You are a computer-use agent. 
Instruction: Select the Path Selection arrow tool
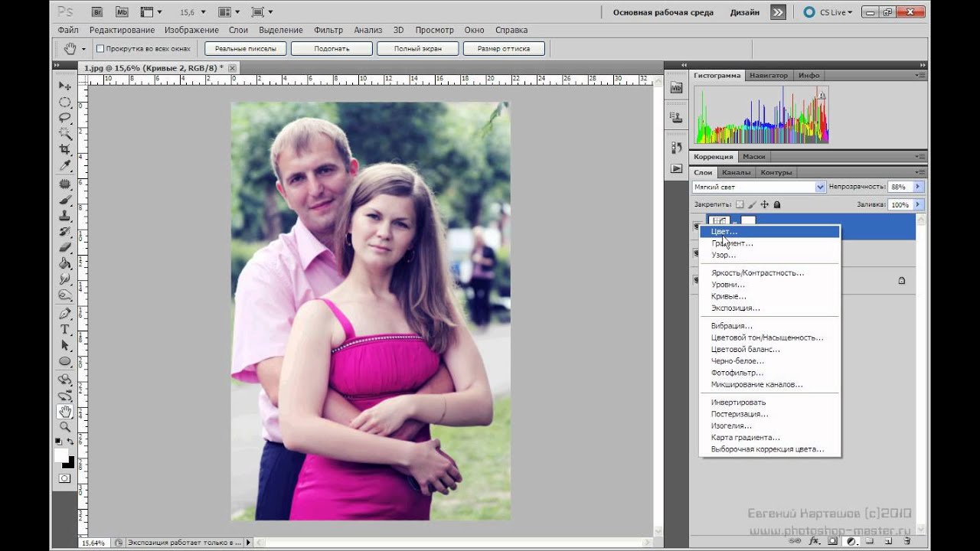(65, 346)
